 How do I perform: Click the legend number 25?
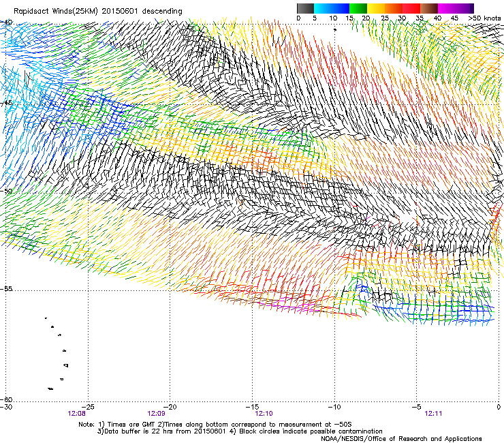point(385,18)
